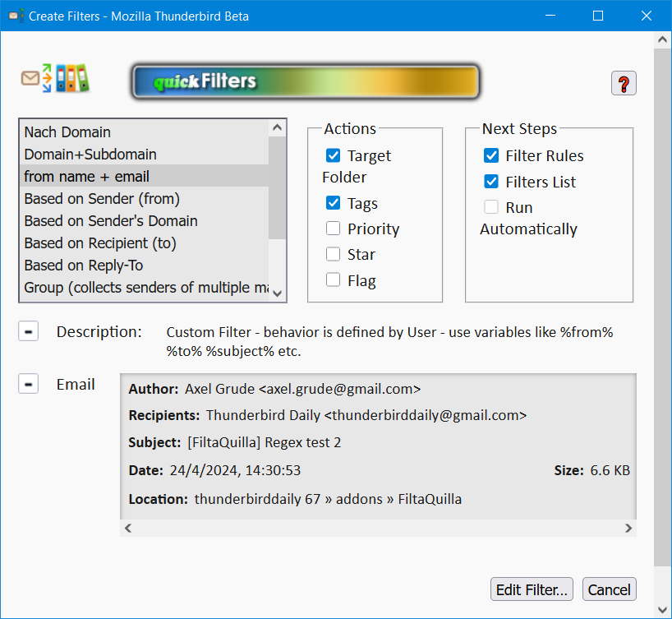
Task: Select the Nach Domain template
Action: (144, 132)
